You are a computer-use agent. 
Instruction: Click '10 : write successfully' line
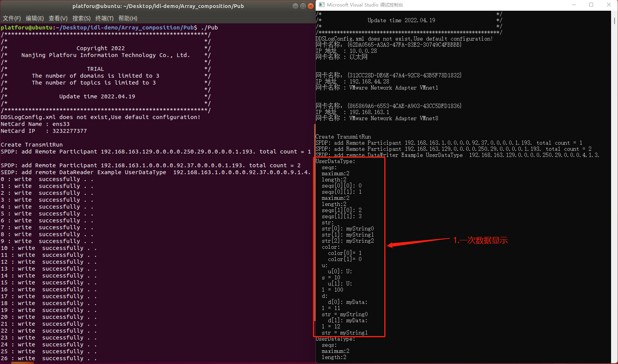[x=49, y=248]
